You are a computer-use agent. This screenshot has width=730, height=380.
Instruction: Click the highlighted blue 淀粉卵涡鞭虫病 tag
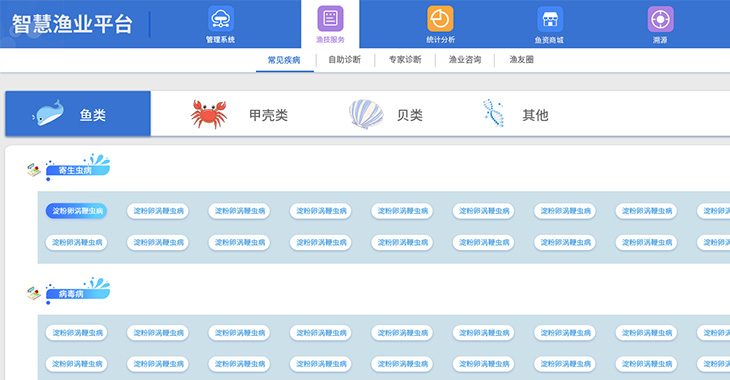pos(77,211)
